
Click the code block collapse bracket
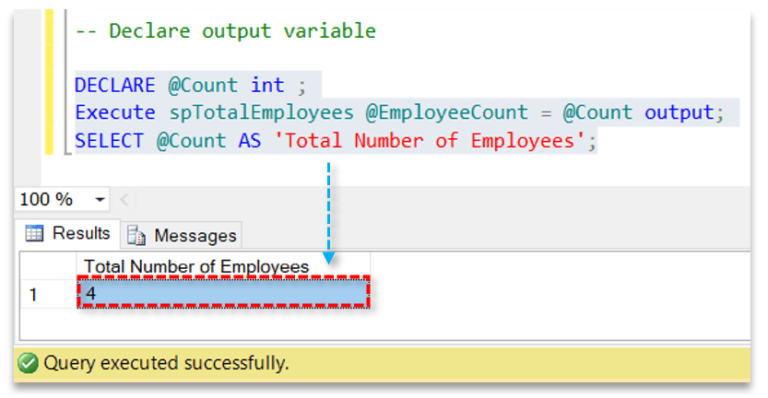[67, 81]
